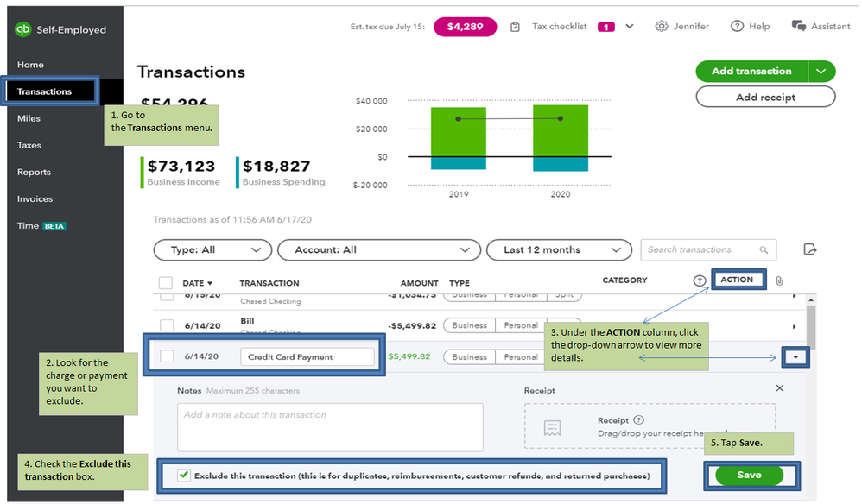This screenshot has height=504, width=862.
Task: Sort by the DATE column arrow
Action: 209,283
